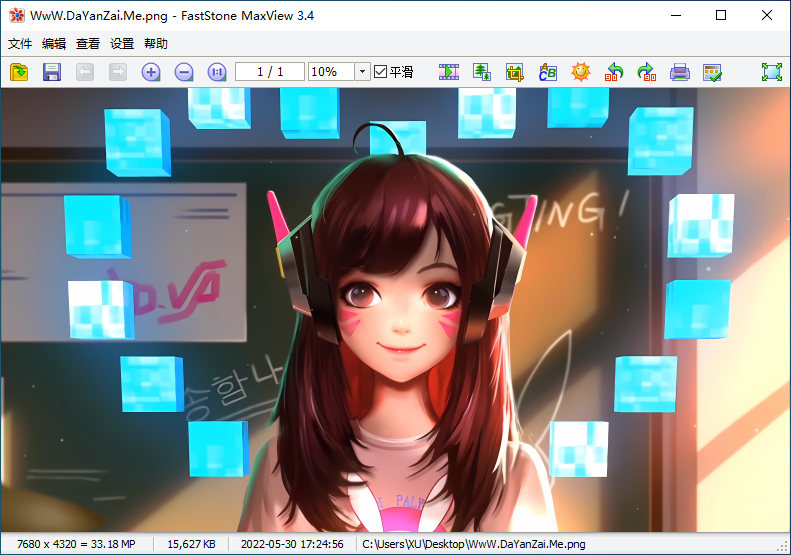The image size is (791, 555).
Task: Open the 查看 menu
Action: pos(88,44)
